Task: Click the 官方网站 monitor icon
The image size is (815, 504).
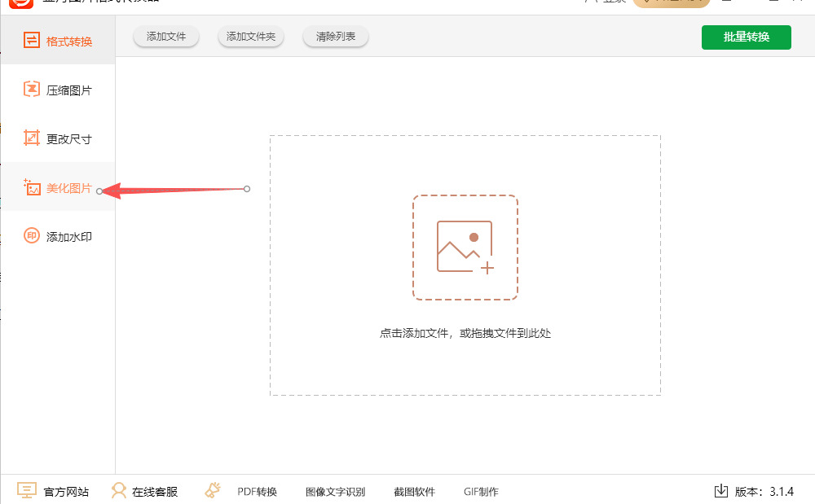Action: pos(27,490)
